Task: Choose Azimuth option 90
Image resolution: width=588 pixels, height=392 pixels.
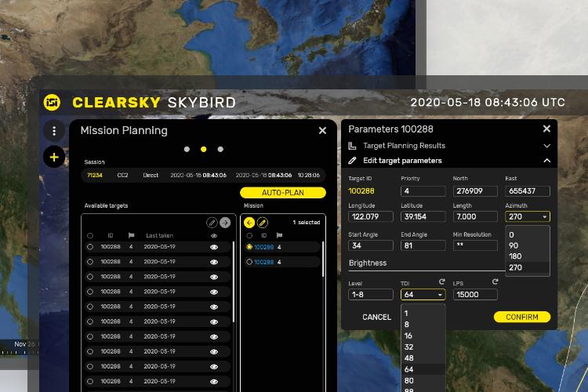Action: [528, 245]
